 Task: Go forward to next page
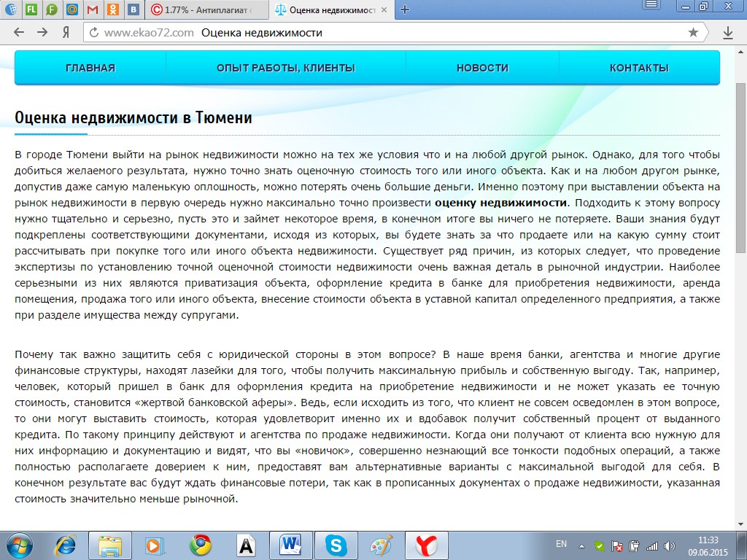[42, 32]
